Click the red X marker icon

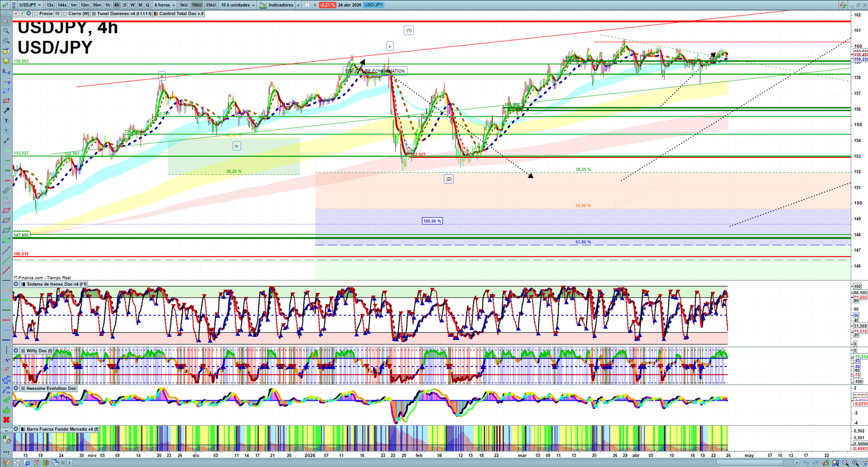[x=6, y=420]
